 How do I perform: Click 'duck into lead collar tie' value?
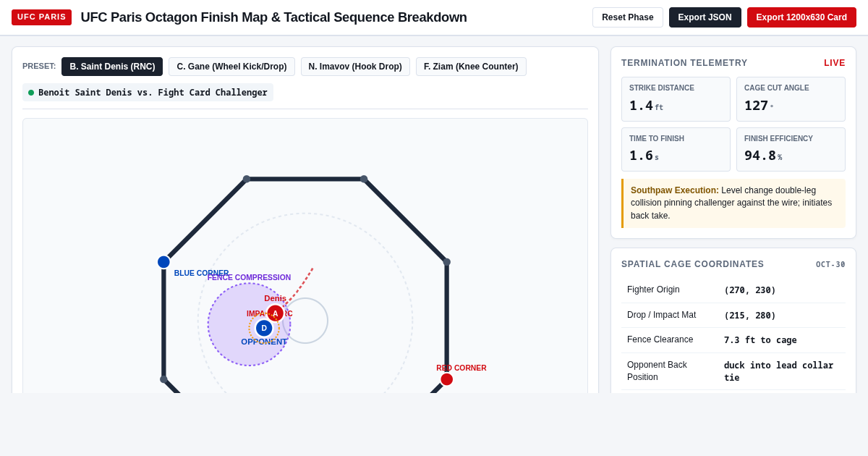click(x=779, y=371)
